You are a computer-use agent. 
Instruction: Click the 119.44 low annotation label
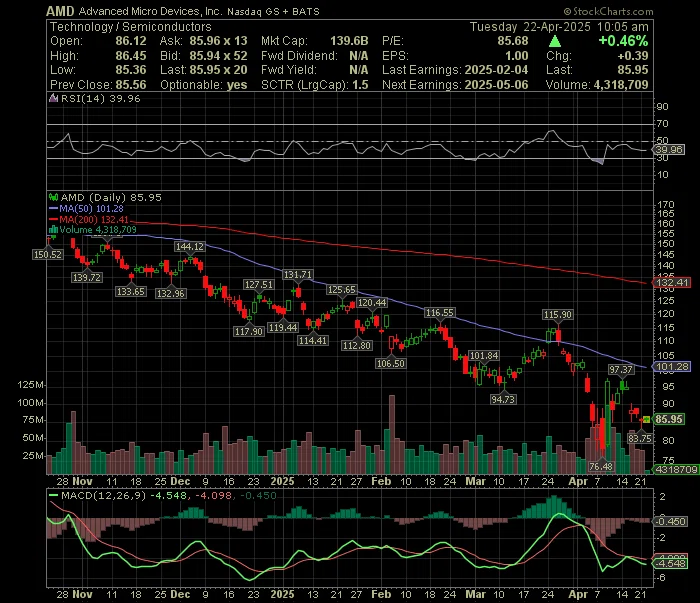(283, 328)
